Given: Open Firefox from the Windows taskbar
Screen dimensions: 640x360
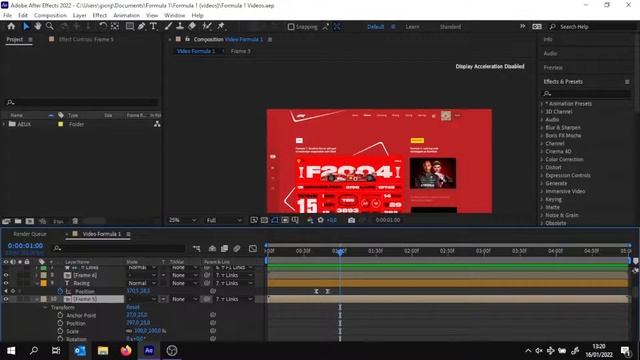Looking at the screenshot, I should pos(126,350).
